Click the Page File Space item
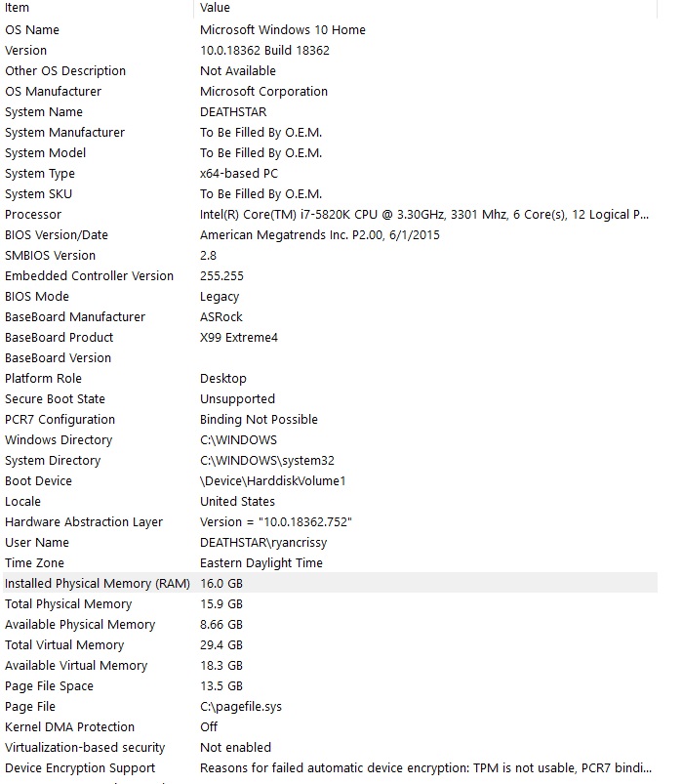682x784 pixels. [49, 686]
